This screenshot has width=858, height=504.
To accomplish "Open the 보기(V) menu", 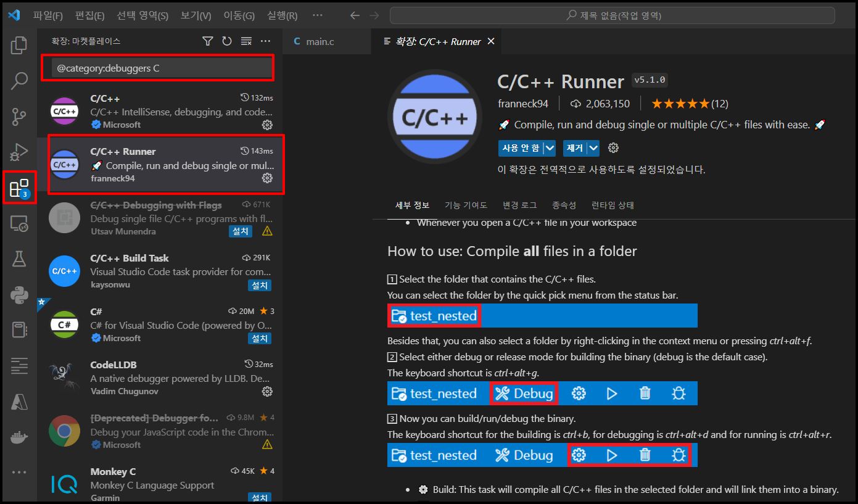I will point(196,15).
